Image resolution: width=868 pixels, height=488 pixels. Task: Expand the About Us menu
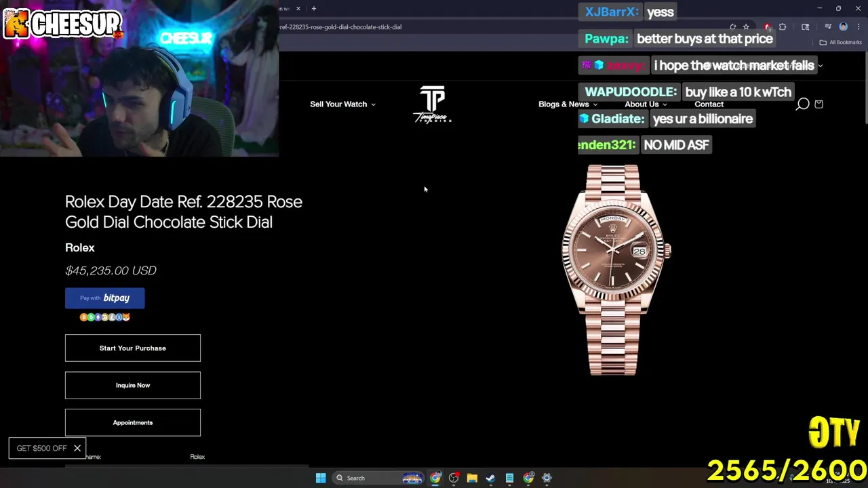646,104
